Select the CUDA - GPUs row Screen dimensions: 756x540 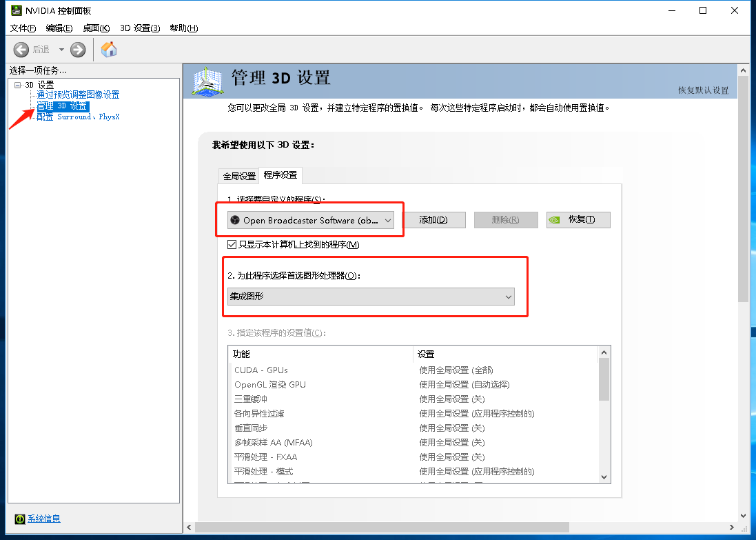[413, 370]
